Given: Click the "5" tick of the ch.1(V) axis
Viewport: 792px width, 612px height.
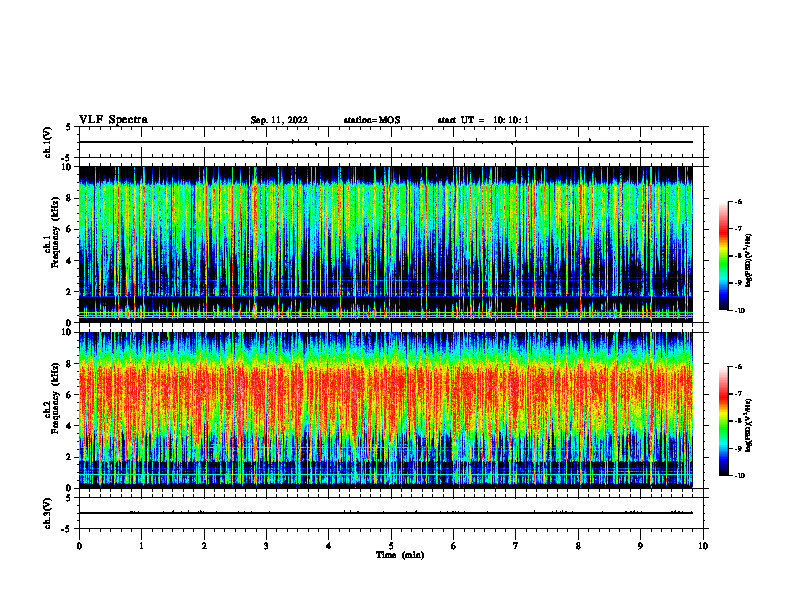Looking at the screenshot, I should pos(69,128).
